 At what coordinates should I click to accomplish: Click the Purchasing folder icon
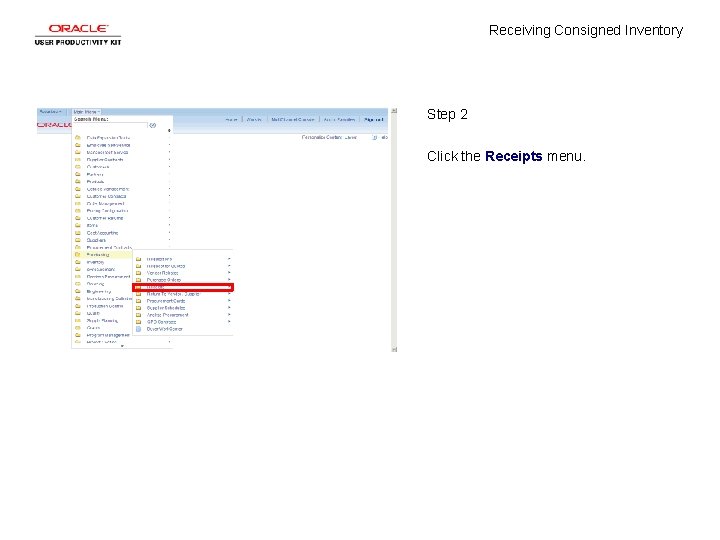78,254
